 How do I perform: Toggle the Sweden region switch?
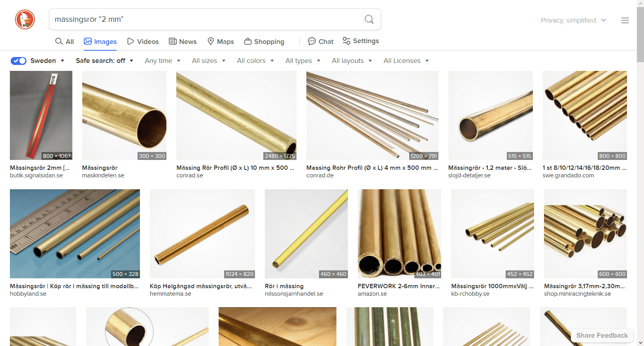[19, 61]
